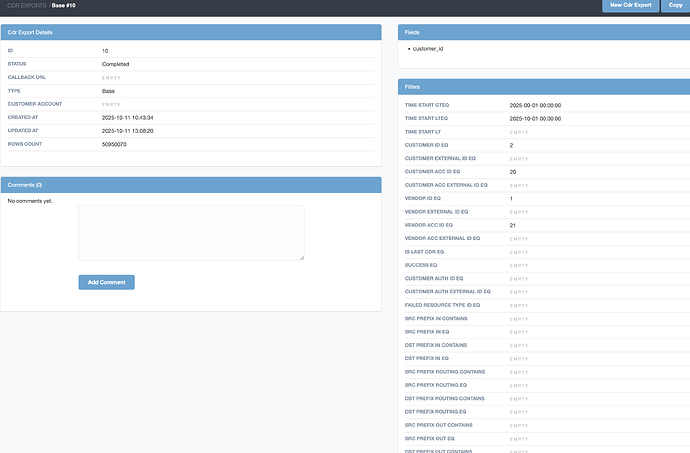The image size is (690, 453).
Task: Select the Time Start LTEQ date value
Action: (534, 118)
